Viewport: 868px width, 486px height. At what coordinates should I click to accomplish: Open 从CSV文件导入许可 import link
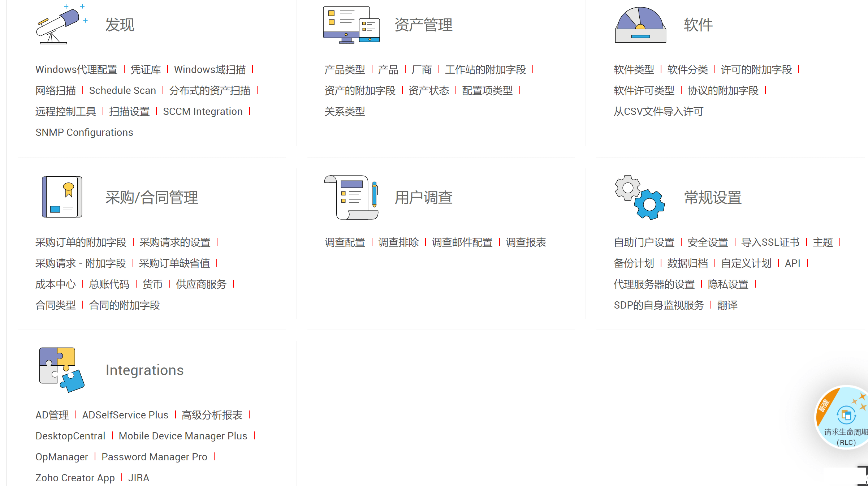tap(655, 112)
